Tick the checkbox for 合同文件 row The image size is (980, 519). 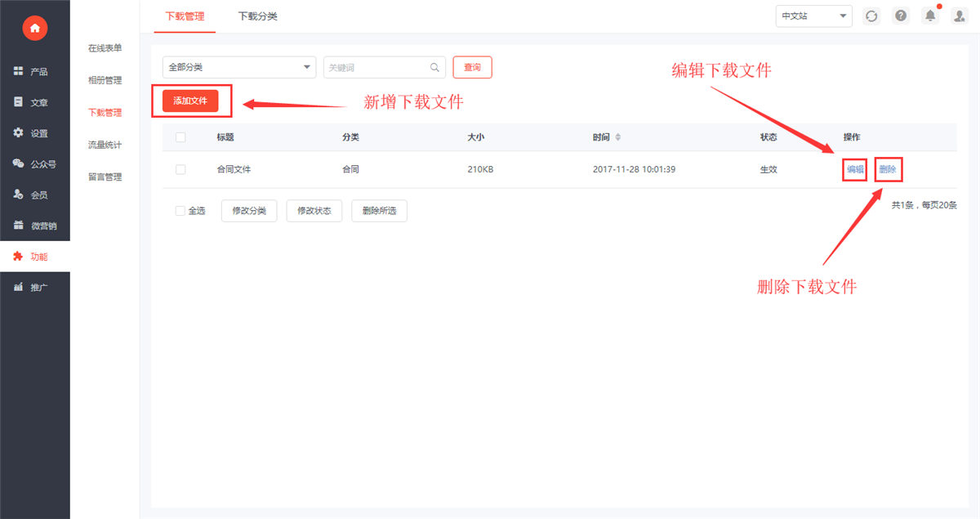(180, 169)
